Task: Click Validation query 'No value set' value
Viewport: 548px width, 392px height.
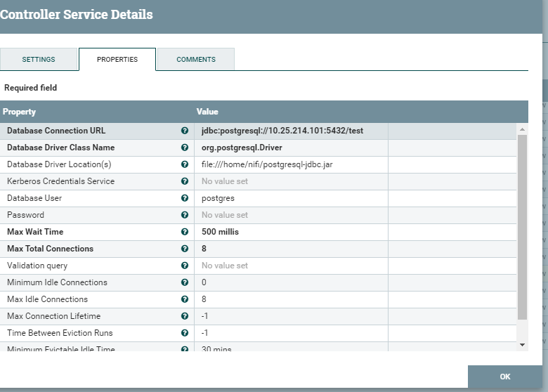Action: click(224, 266)
